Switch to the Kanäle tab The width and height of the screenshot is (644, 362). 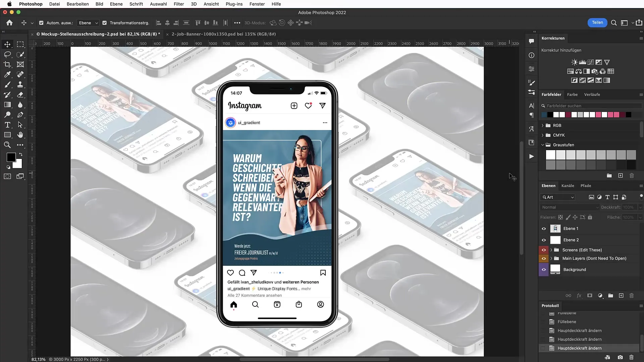[568, 186]
